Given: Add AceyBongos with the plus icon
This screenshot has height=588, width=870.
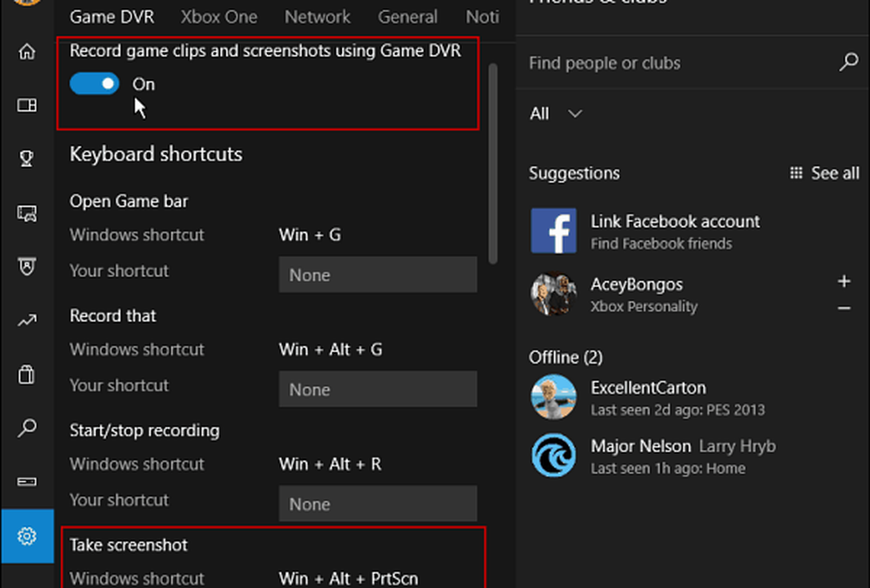Looking at the screenshot, I should pos(844,281).
